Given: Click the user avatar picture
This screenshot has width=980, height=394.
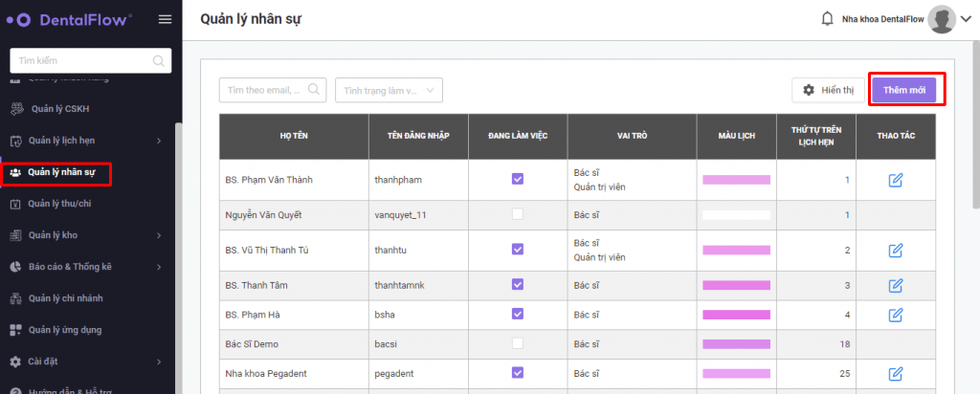Looking at the screenshot, I should 942,19.
